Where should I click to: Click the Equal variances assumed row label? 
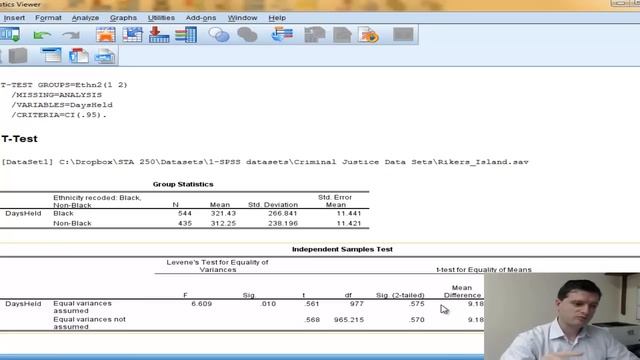pyautogui.click(x=82, y=307)
